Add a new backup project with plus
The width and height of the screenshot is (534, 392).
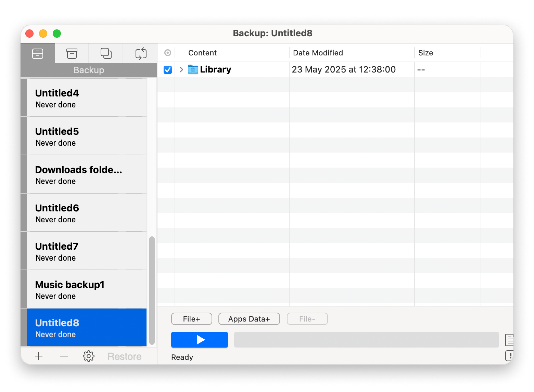click(x=39, y=356)
